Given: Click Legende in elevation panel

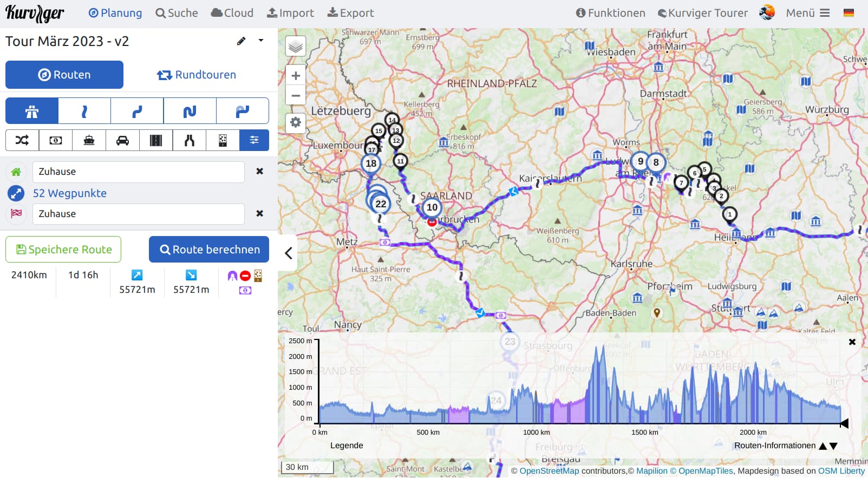Looking at the screenshot, I should (347, 446).
